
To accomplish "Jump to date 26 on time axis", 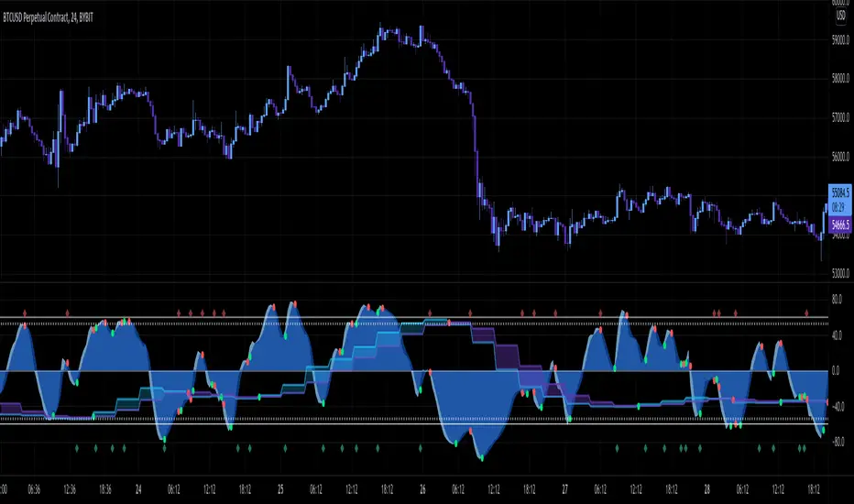I will [422, 489].
